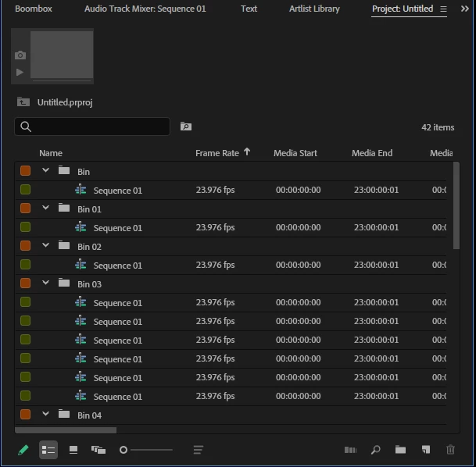Click the sequence icon inside Bin

pyautogui.click(x=81, y=190)
